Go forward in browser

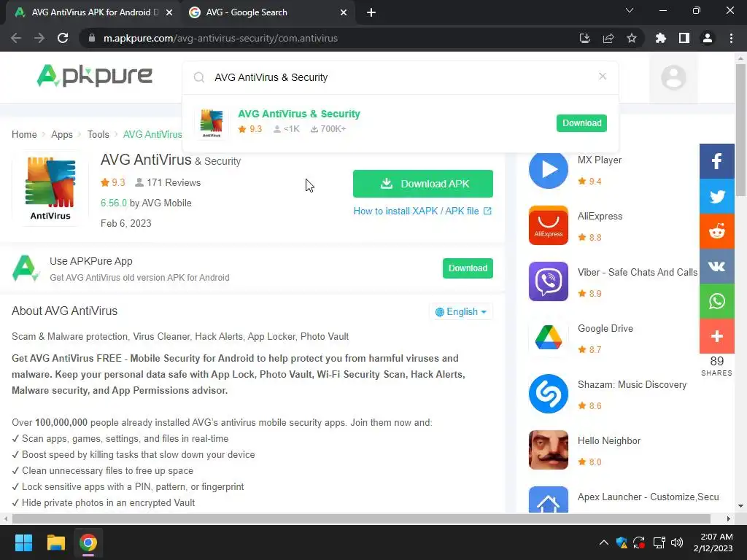(39, 38)
